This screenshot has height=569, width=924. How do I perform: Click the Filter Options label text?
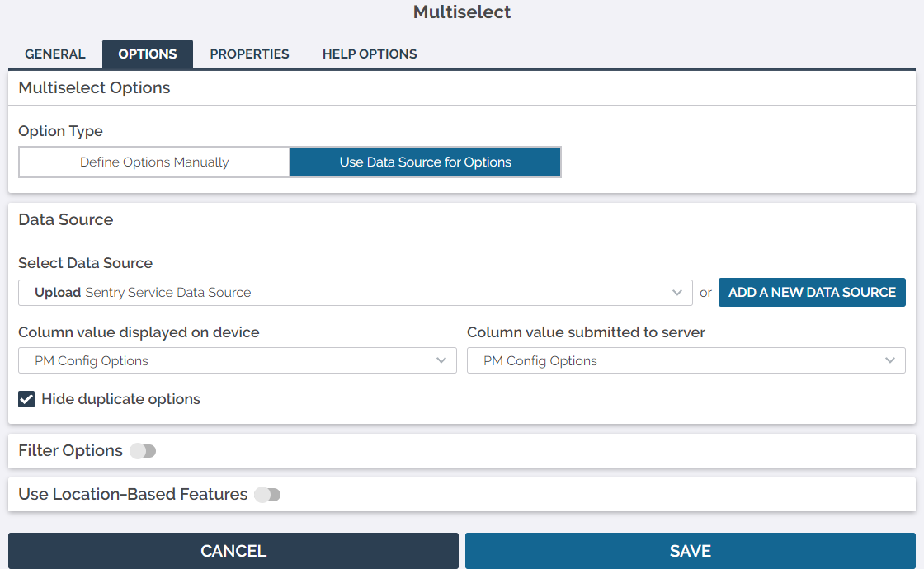[71, 450]
